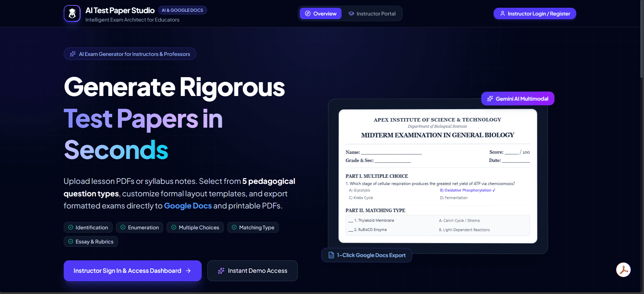
Task: Switch to the Overview tab
Action: (x=321, y=13)
